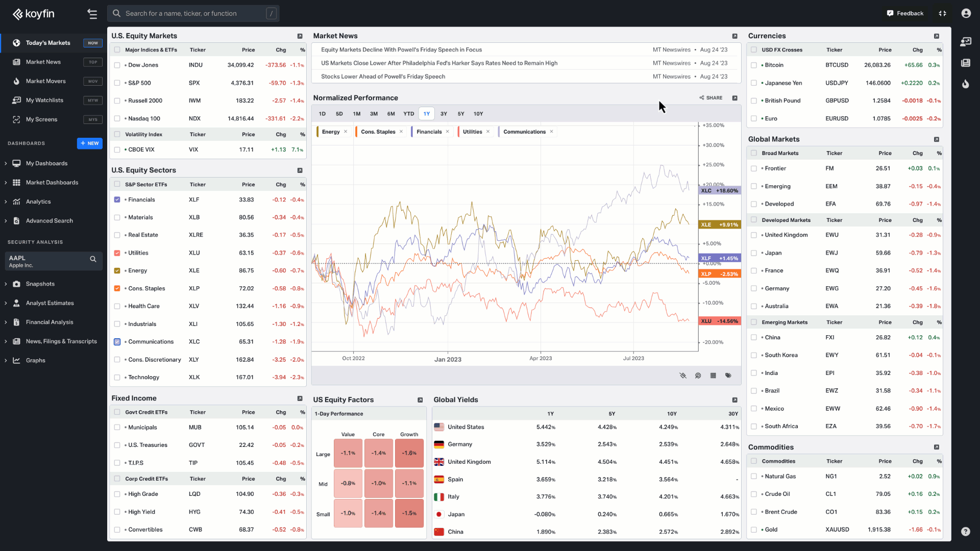Uncheck the Financials XLF checkbox
This screenshot has height=551, width=980.
[117, 200]
